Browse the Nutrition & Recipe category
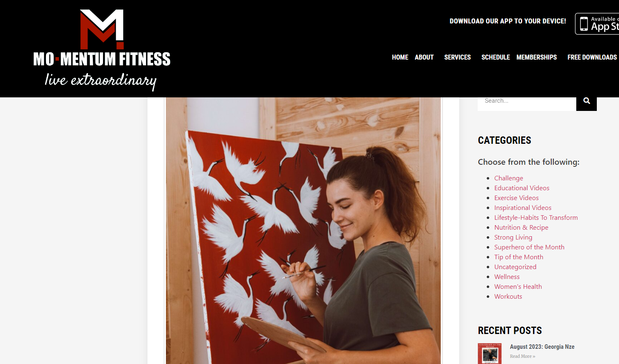Screen dimensions: 619x364 [521, 227]
